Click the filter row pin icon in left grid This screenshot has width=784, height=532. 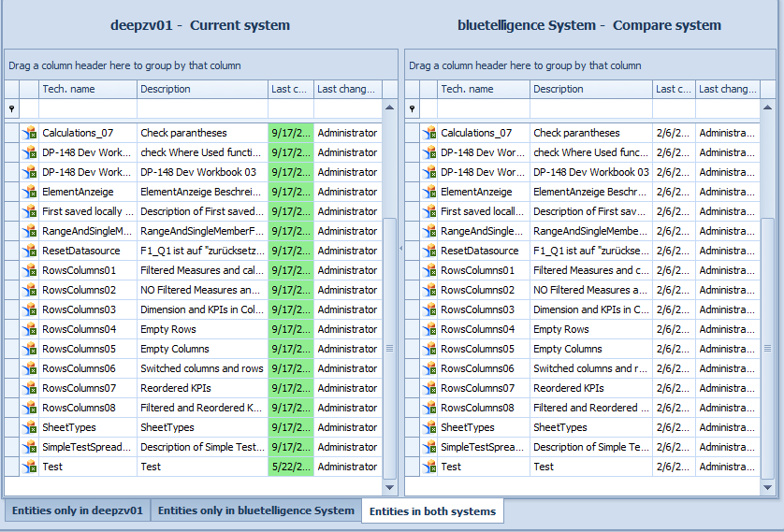[x=12, y=109]
